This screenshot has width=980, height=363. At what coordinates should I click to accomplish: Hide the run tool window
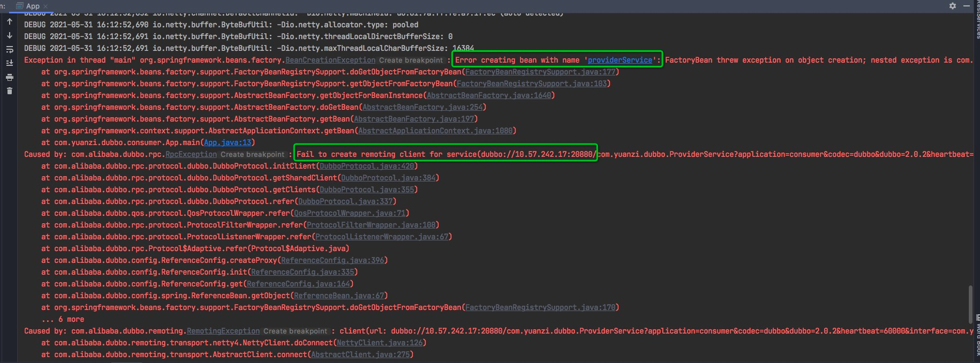click(967, 6)
